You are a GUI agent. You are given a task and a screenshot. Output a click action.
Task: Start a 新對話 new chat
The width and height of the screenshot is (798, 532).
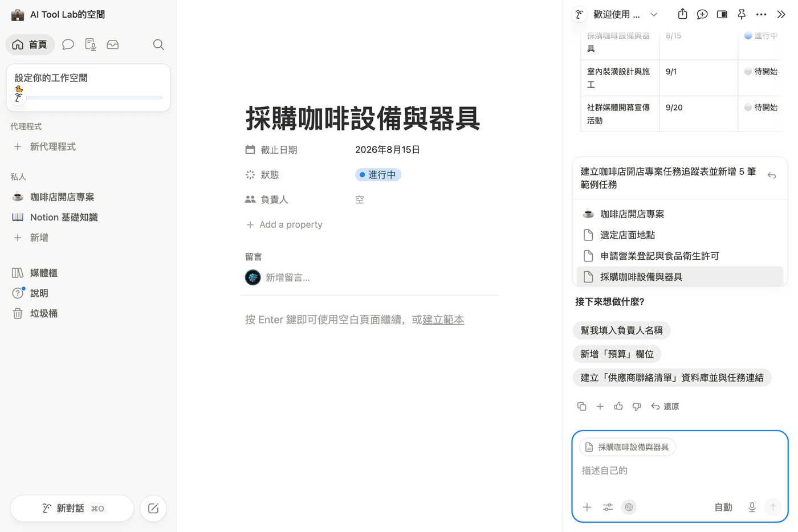(72, 508)
